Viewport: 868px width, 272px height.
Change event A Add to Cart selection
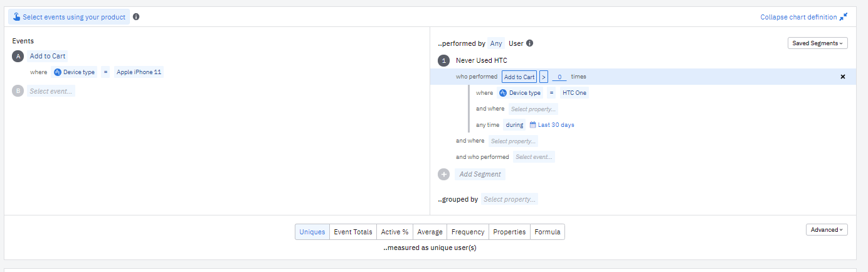click(48, 56)
